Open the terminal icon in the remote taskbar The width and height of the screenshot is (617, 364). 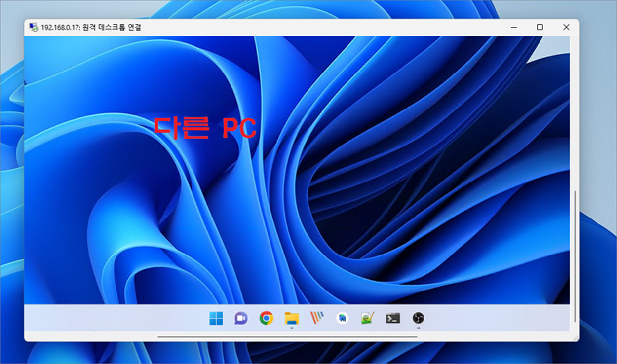pyautogui.click(x=393, y=318)
